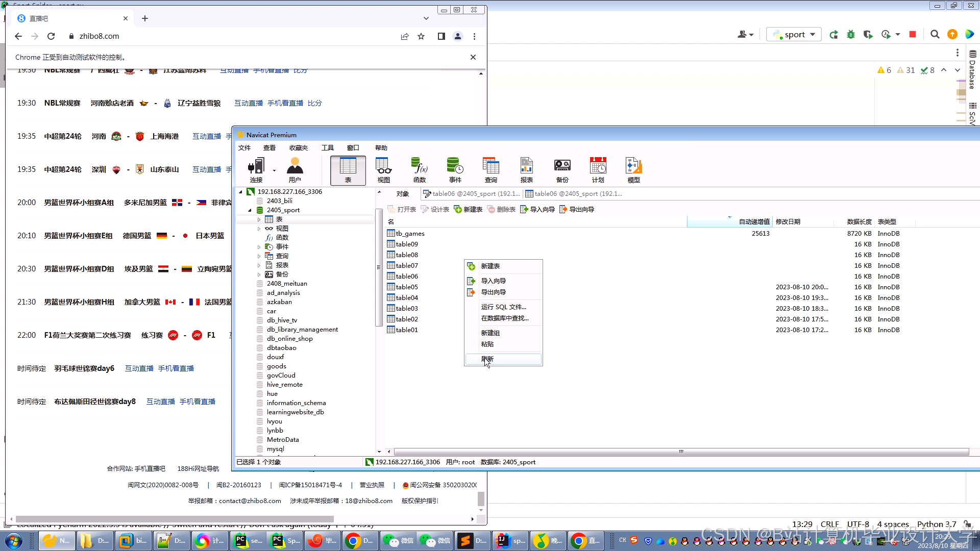This screenshot has height=551, width=980.
Task: Open the 工具 menu in Navicat
Action: (x=327, y=147)
